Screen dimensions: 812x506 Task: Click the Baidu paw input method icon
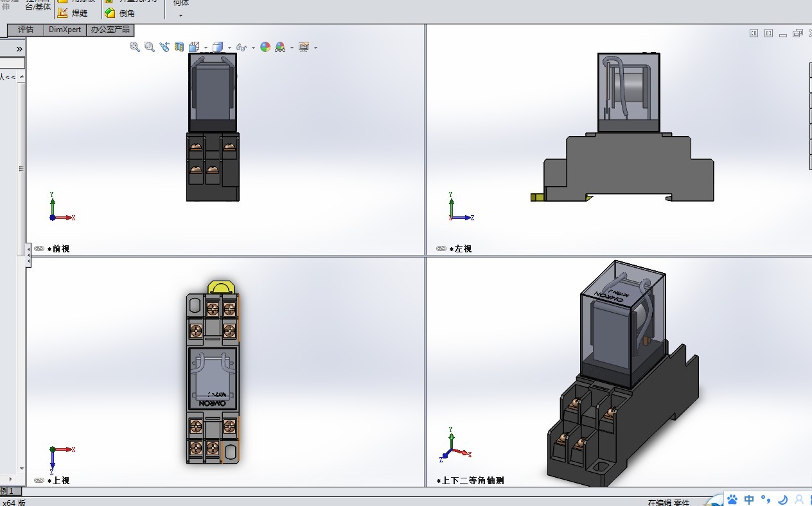(x=732, y=499)
